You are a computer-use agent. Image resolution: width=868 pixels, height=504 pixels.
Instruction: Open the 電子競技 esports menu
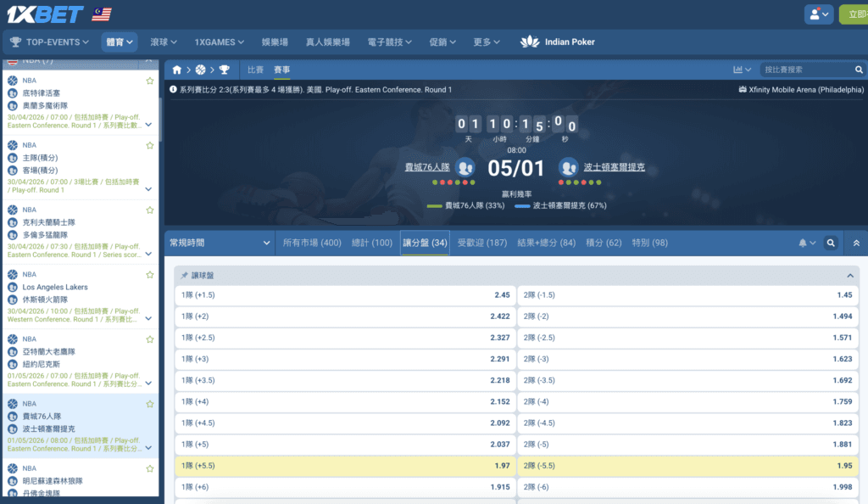coord(389,42)
